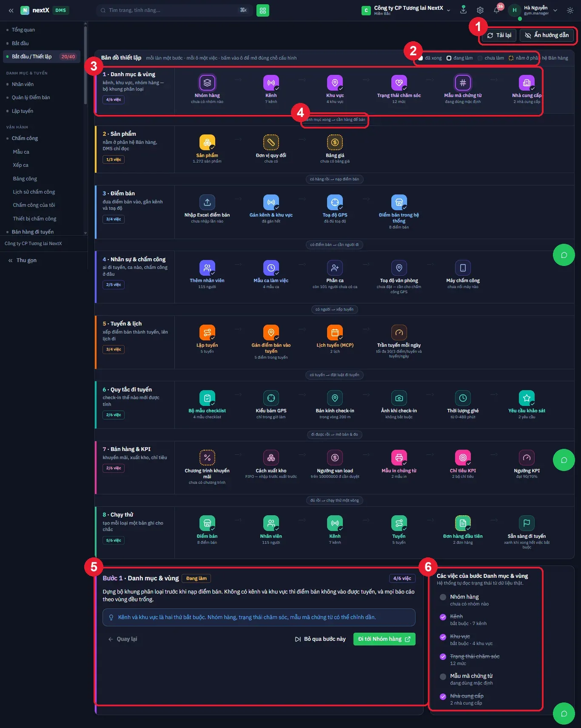Open the Bộ mẫu checklist icon
Viewport: 581px width, 728px height.
207,398
